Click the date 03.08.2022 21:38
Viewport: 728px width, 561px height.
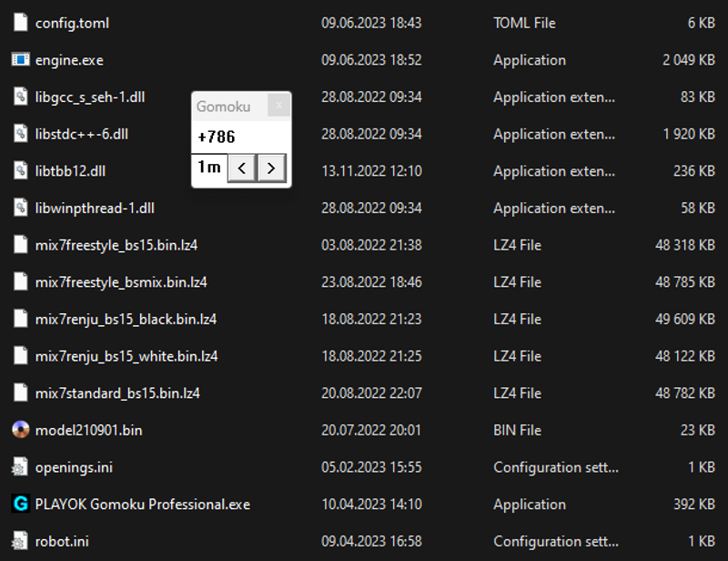[371, 245]
